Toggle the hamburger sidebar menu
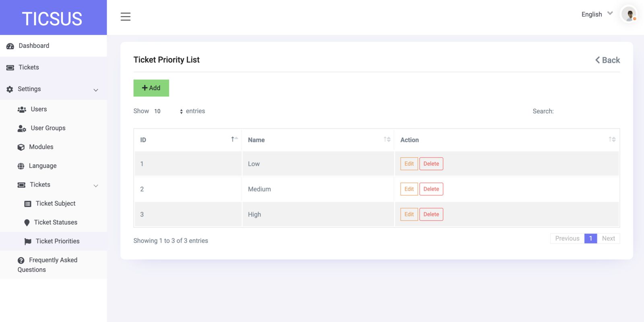644x322 pixels. click(x=126, y=17)
